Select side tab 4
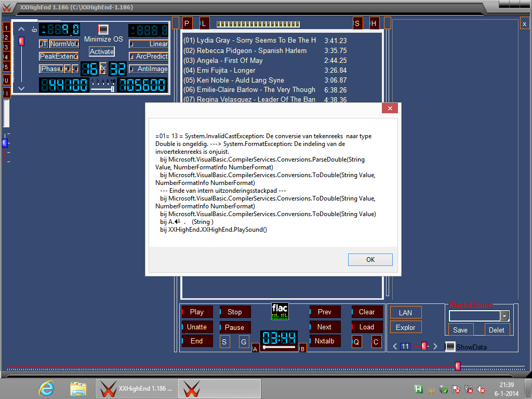532x399 pixels. click(6, 57)
